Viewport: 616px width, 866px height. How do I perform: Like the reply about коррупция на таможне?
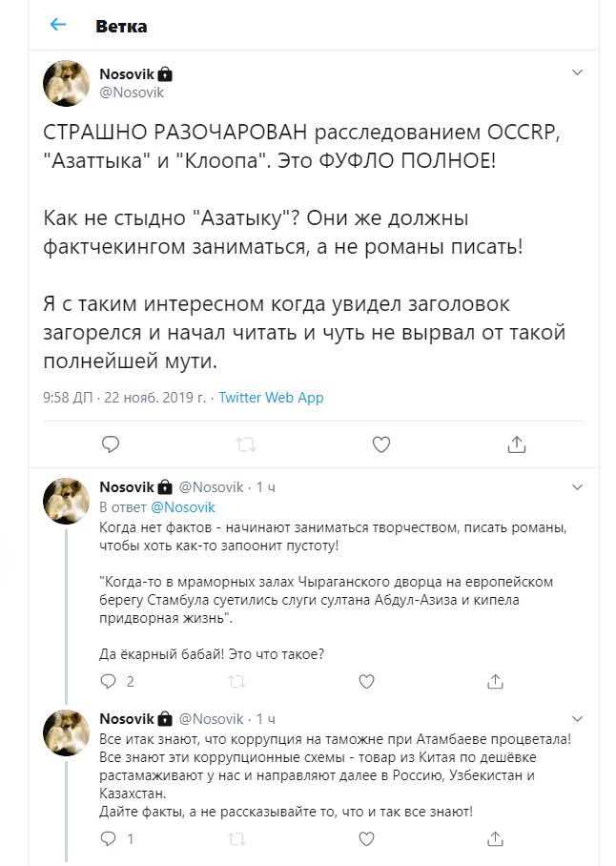point(365,839)
